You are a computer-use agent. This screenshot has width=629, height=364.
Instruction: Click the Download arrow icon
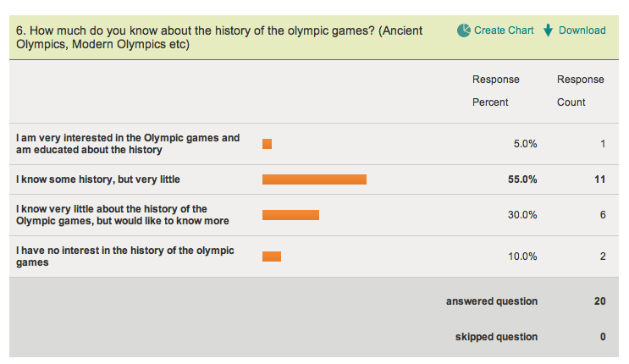coord(549,30)
